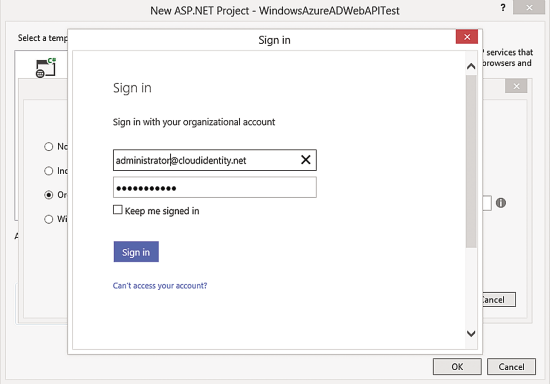Click the blue Sign in button

tap(136, 251)
